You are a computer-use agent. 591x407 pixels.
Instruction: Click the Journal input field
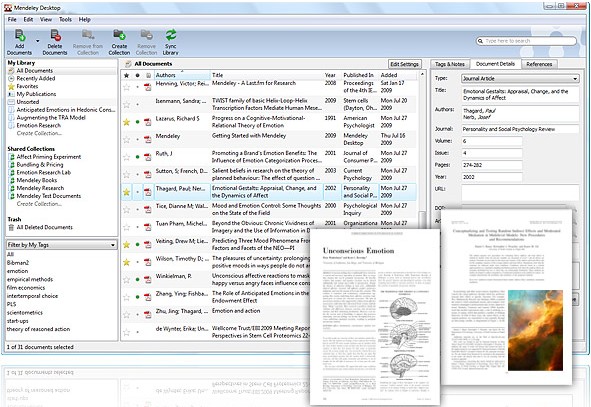click(520, 129)
